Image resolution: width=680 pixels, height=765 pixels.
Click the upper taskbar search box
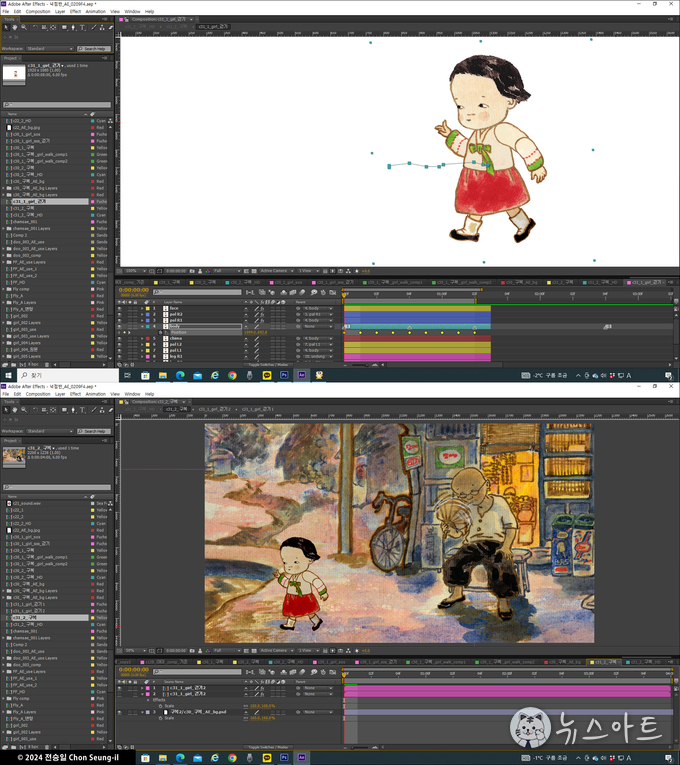[x=68, y=375]
